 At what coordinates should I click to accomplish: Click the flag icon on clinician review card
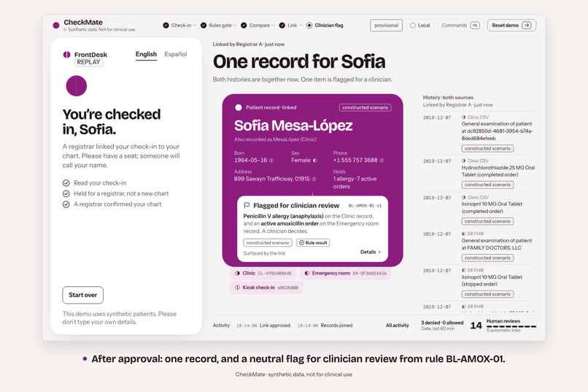[247, 206]
